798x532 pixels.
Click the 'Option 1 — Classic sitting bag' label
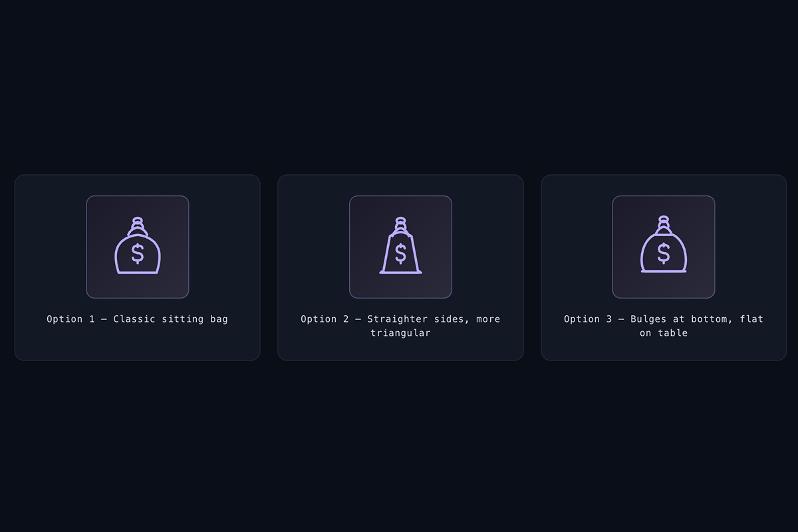(137, 319)
